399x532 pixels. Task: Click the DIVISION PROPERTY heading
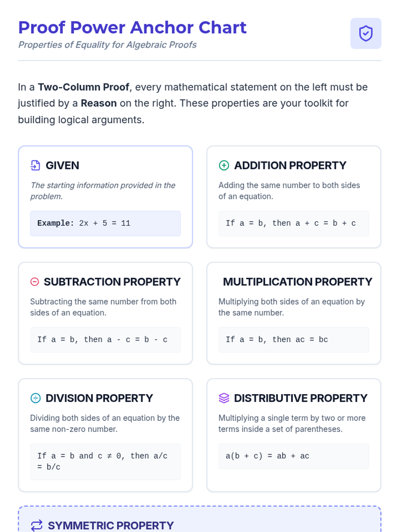pos(99,398)
